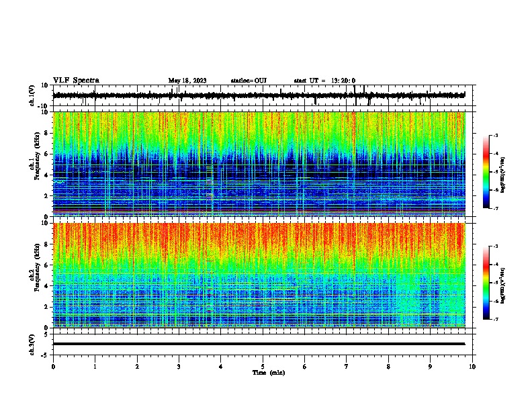Viewport: 532px width, 411px height.
Task: Click the time axis tick label "9"
Action: coord(430,367)
